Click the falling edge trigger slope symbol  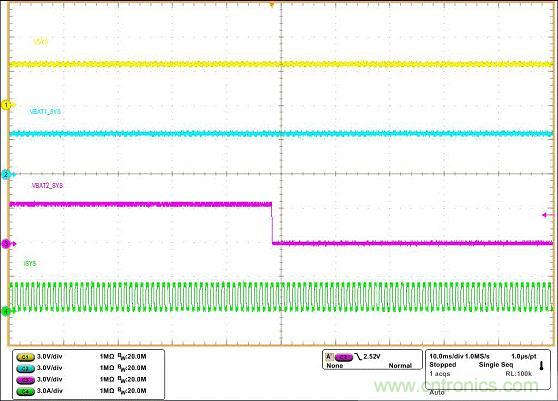pos(358,357)
